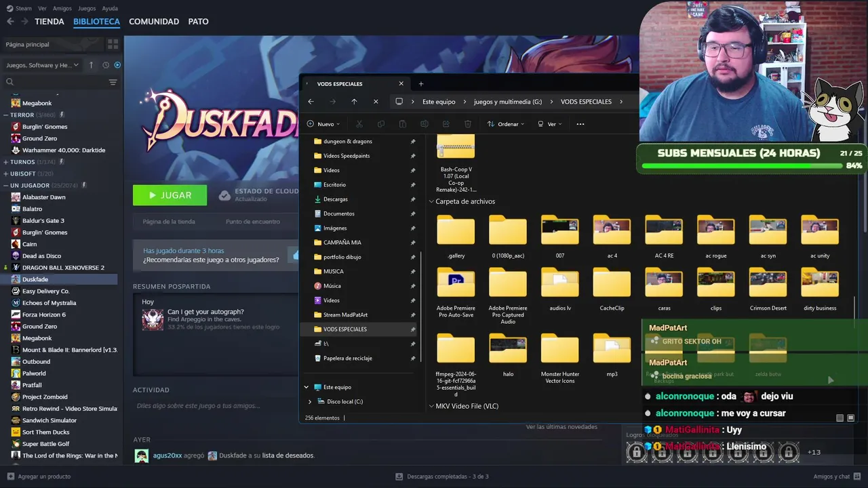Close the VODS ESPECIALES Explorer tab
This screenshot has width=868, height=488.
(401, 84)
